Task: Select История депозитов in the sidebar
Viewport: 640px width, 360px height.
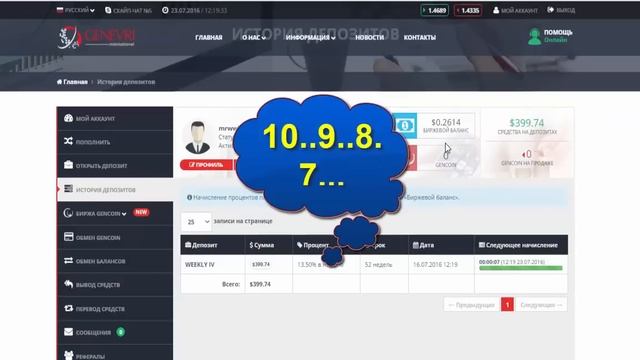Action: click(x=115, y=189)
